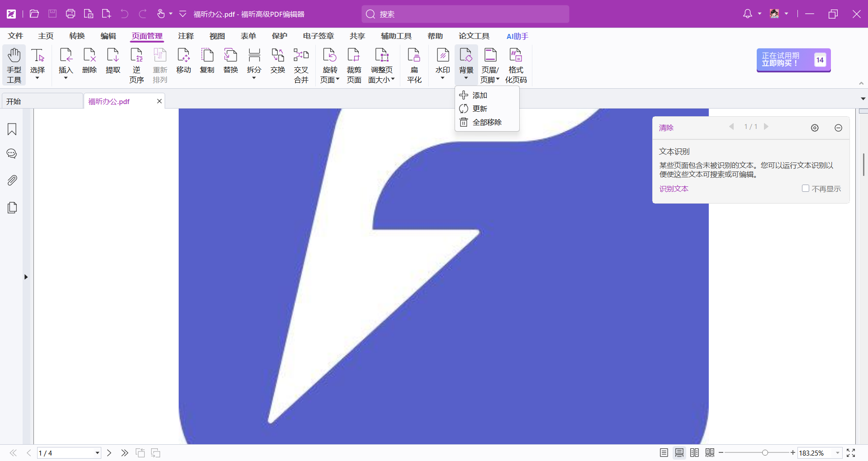868x461 pixels.
Task: Open the comments panel in sidebar
Action: tap(12, 154)
